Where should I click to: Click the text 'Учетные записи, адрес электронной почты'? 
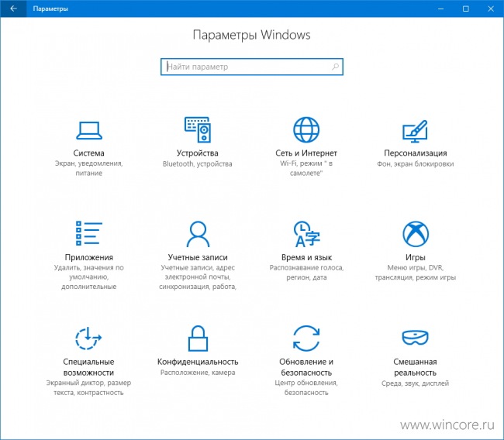click(x=198, y=272)
